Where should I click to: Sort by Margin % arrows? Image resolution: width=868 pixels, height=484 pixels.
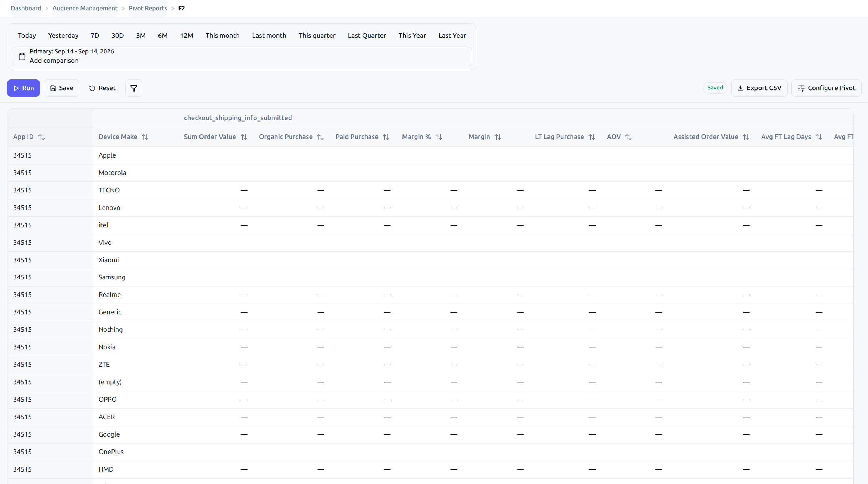438,137
